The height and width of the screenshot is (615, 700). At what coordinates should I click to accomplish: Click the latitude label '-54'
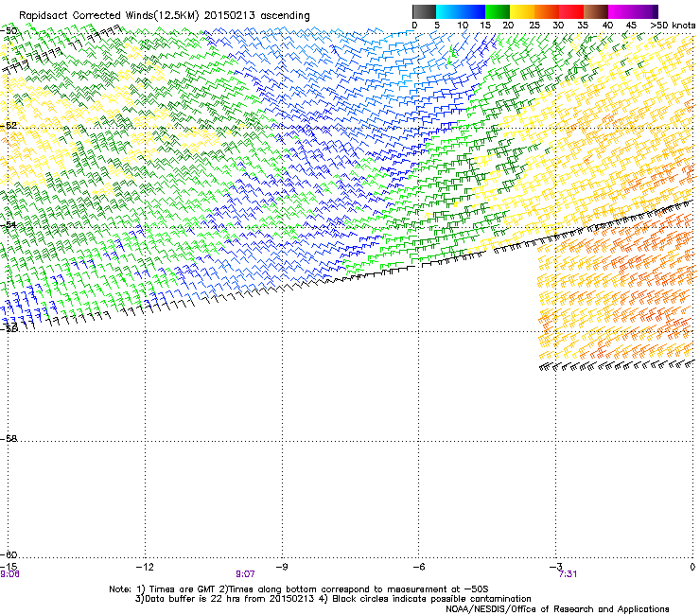[9, 224]
